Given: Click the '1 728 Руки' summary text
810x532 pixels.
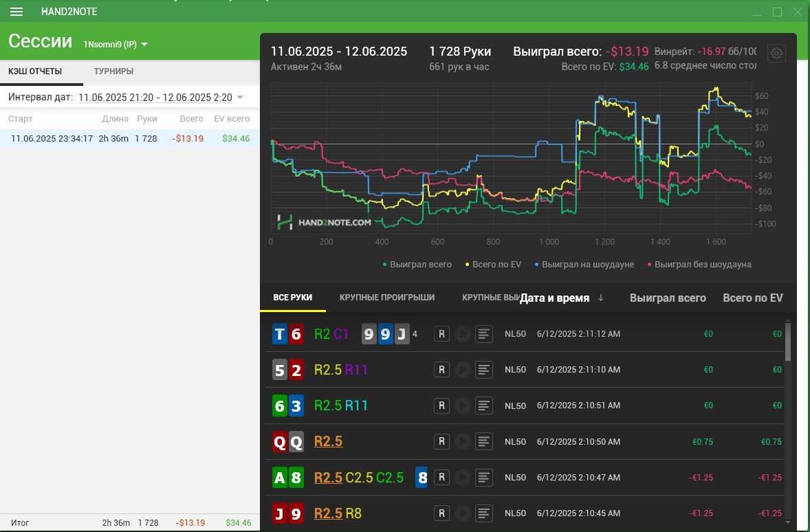Looking at the screenshot, I should [460, 52].
